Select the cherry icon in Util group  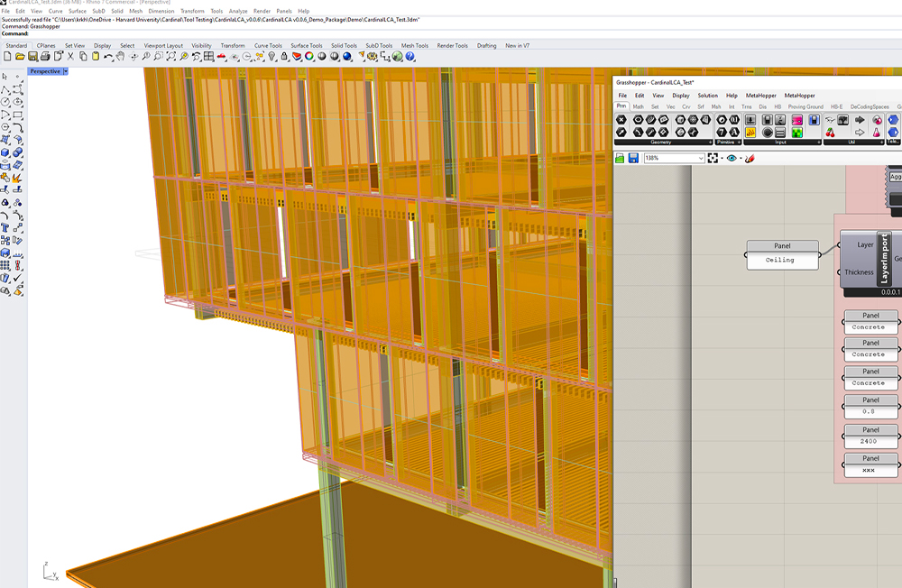pos(829,133)
